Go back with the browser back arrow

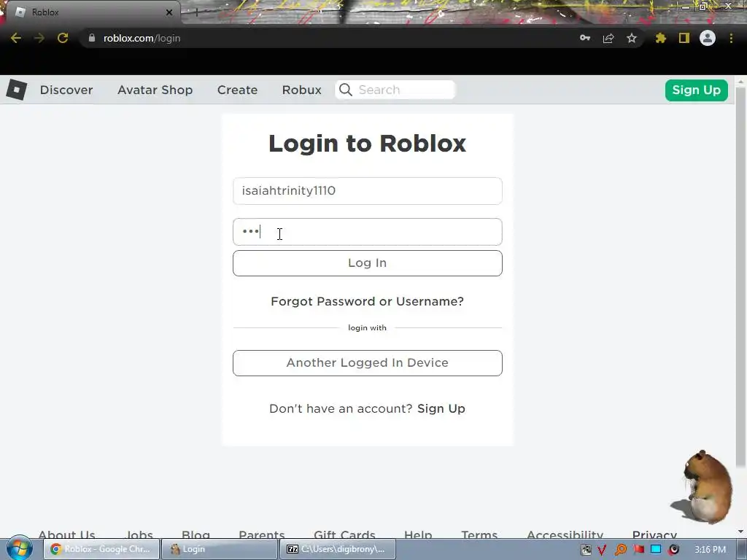16,38
